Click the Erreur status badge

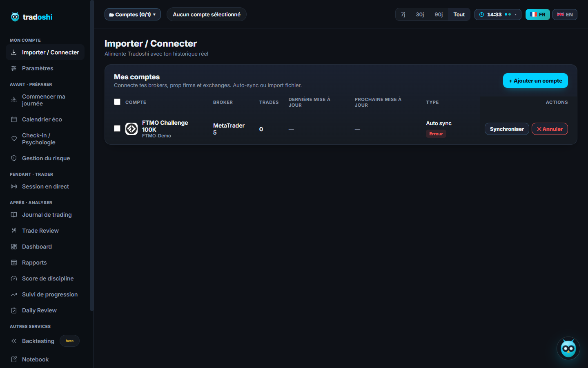coord(436,134)
